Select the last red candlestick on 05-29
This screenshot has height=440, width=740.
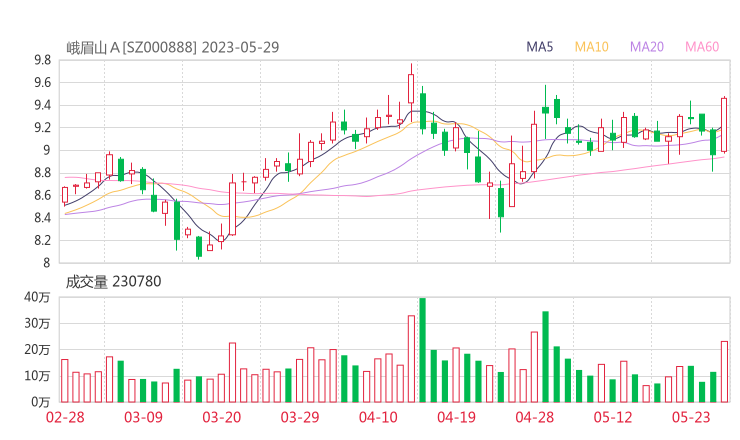(x=724, y=125)
